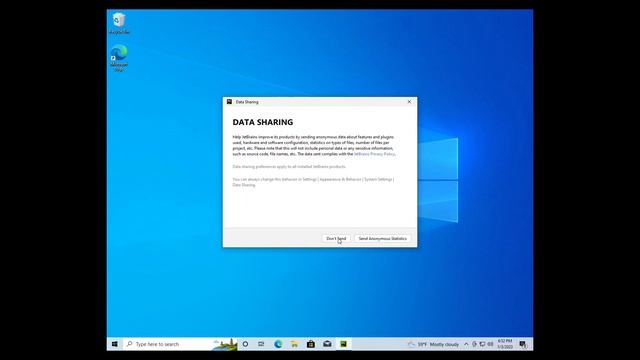Show hidden system tray icons
640x360 pixels.
point(466,344)
